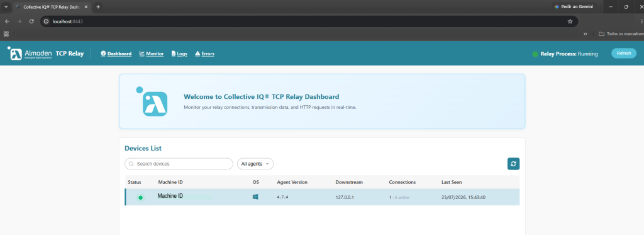Click the Pedir ao Gemini button
Image resolution: width=644 pixels, height=235 pixels.
(x=574, y=7)
